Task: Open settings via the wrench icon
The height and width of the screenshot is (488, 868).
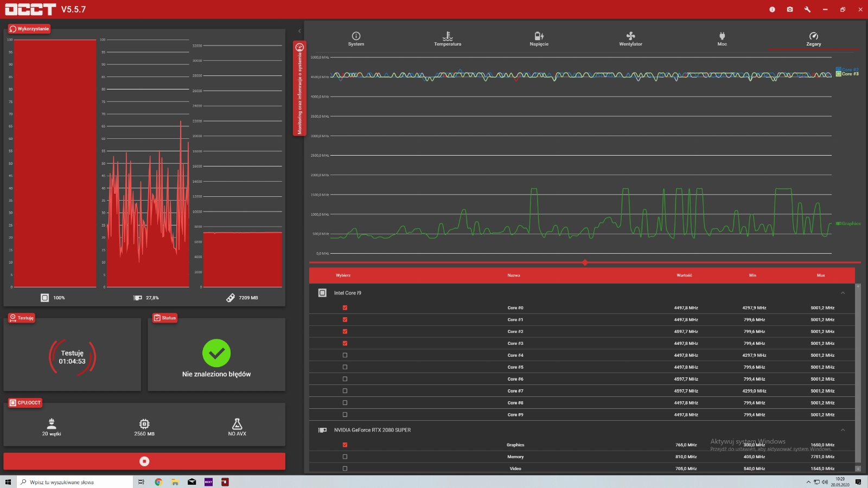Action: pos(807,9)
